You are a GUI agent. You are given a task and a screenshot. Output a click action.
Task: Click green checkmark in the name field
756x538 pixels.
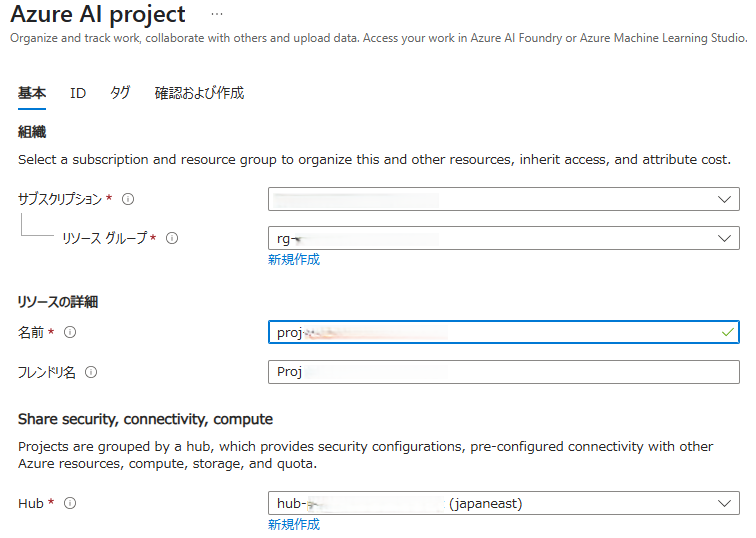pyautogui.click(x=728, y=332)
